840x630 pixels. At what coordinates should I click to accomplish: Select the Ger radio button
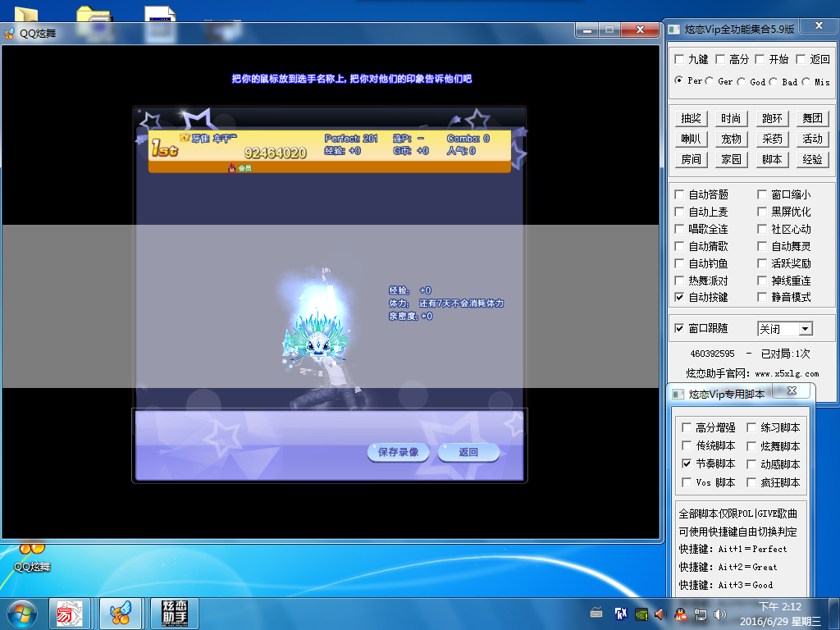tap(710, 81)
